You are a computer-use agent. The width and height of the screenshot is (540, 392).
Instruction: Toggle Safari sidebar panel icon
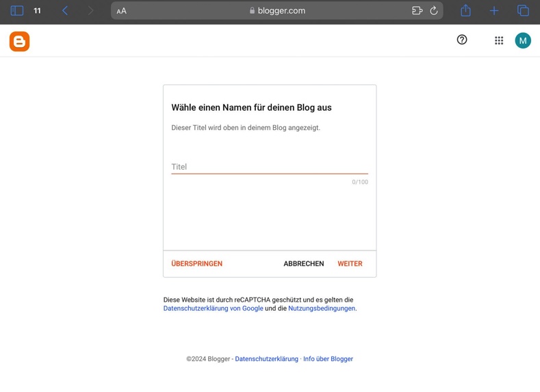tap(17, 11)
